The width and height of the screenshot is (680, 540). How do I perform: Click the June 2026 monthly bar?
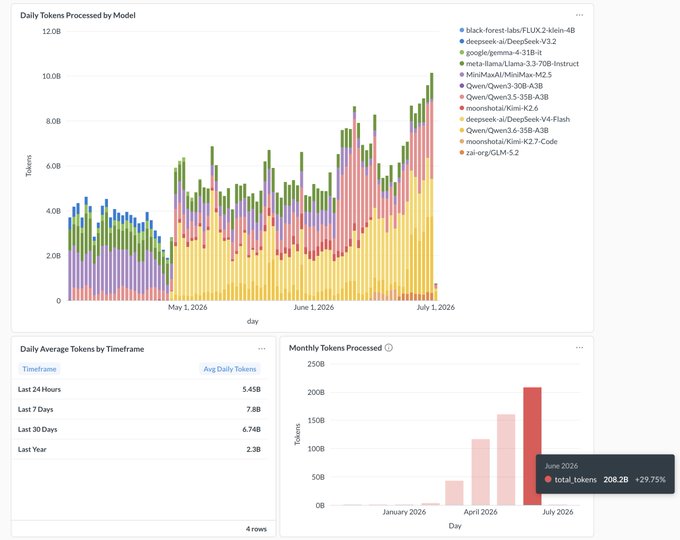click(532, 446)
